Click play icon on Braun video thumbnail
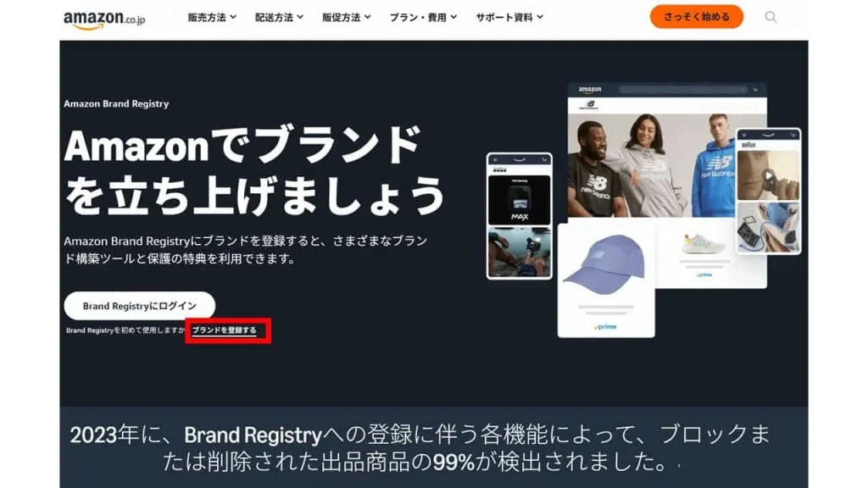The width and height of the screenshot is (868, 488). tap(768, 176)
